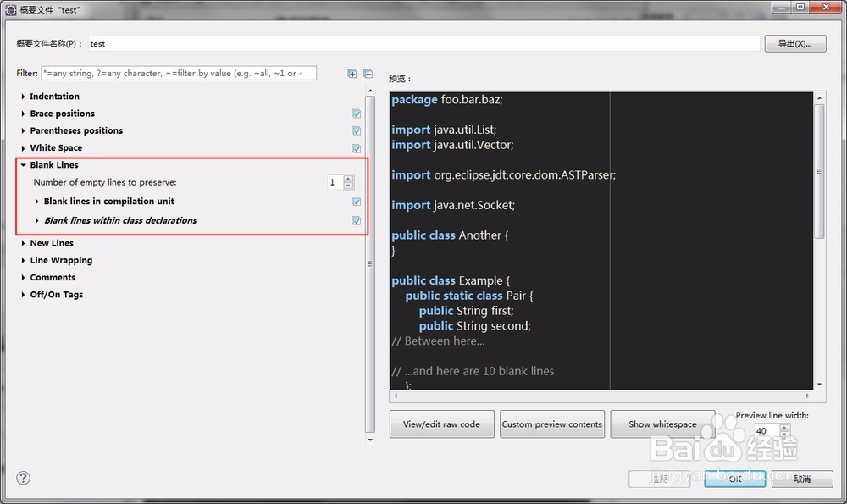Click the Preview line width field
Image resolution: width=847 pixels, height=504 pixels.
point(767,430)
